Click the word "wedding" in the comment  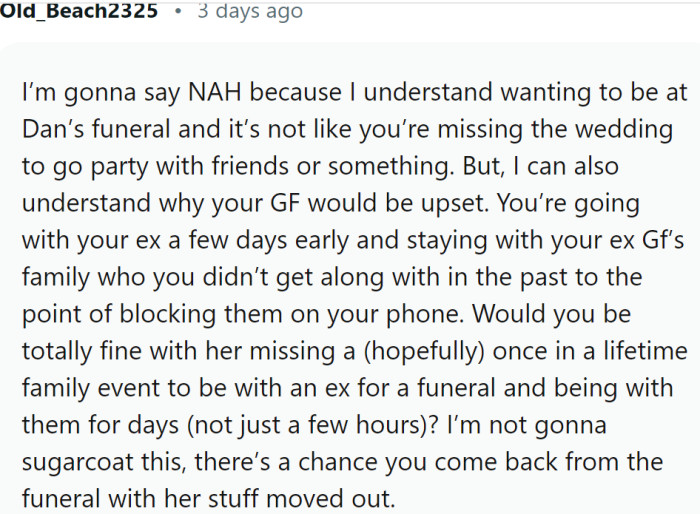click(x=628, y=130)
